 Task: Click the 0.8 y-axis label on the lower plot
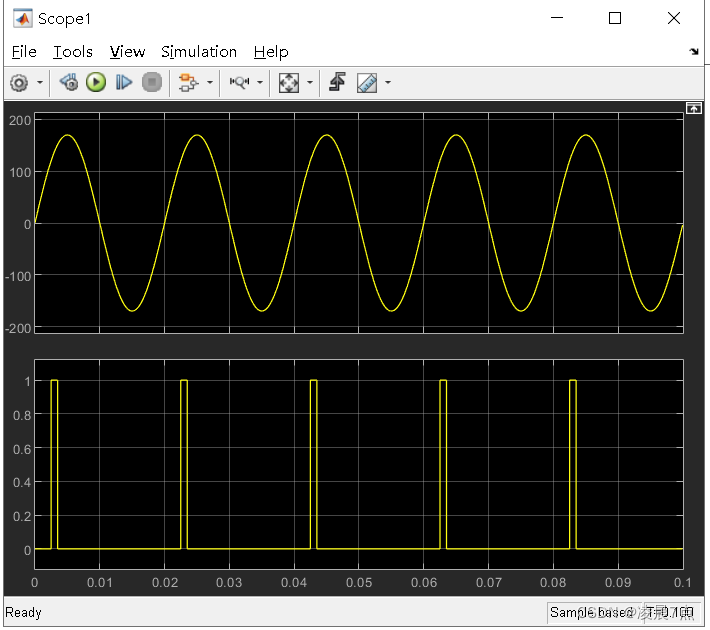(x=22, y=415)
